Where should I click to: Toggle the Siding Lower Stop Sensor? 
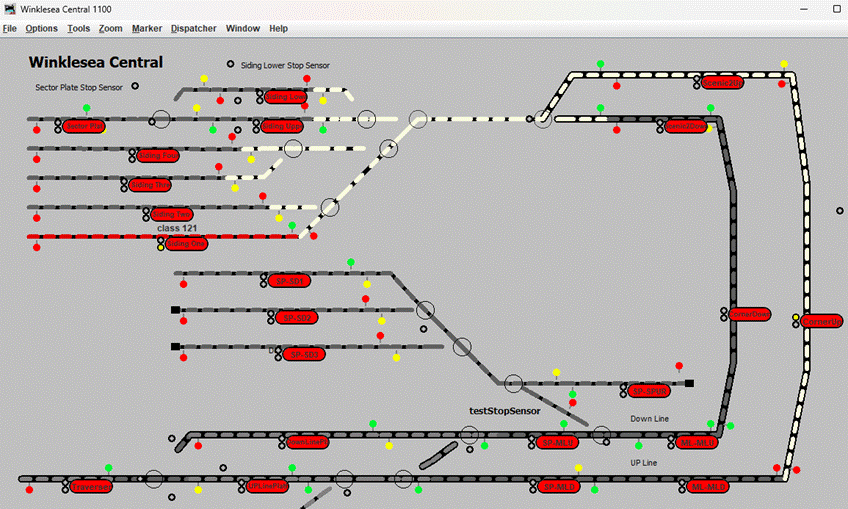(231, 64)
